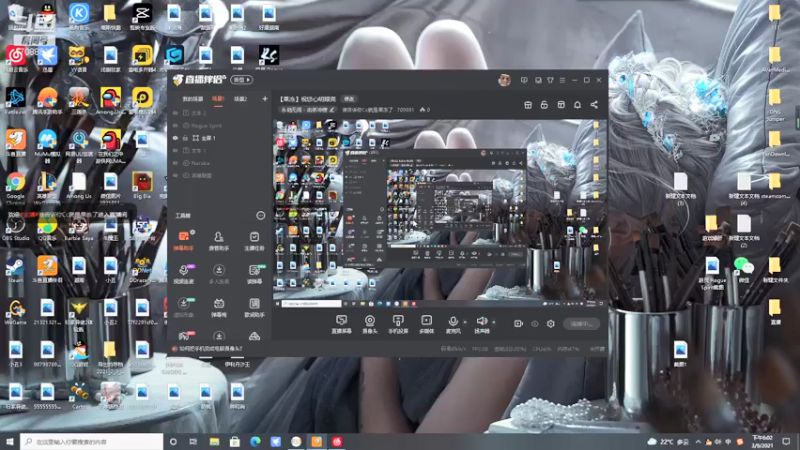Add a 手机投屏 phone mirroring source
800x450 pixels.
click(x=398, y=324)
